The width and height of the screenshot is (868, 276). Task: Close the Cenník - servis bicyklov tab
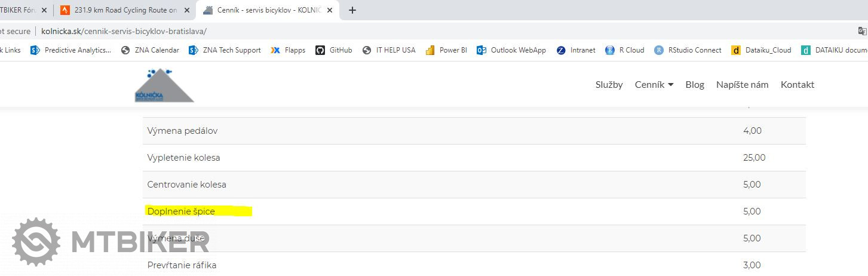coord(329,10)
